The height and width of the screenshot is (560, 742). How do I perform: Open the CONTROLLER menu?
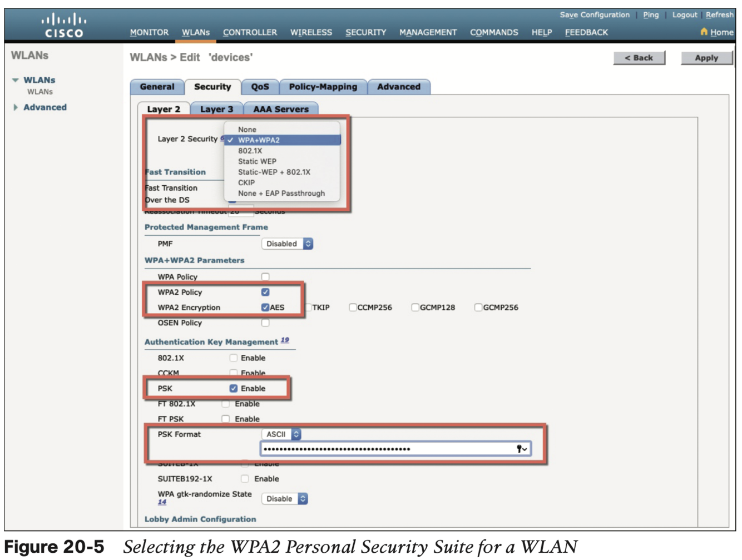click(x=250, y=32)
